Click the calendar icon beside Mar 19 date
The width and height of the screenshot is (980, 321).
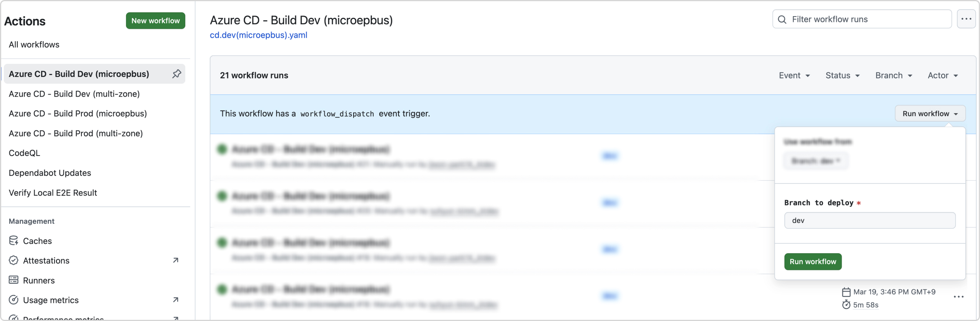[x=846, y=292]
